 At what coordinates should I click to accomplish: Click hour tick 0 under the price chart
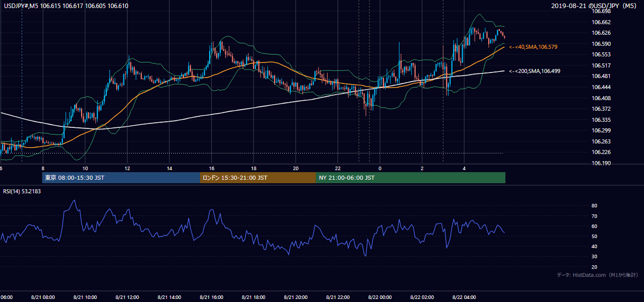(x=380, y=169)
